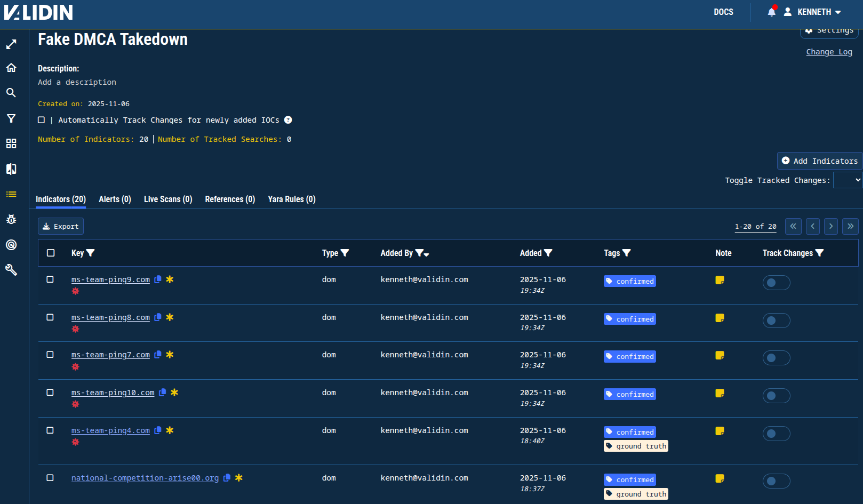
Task: Switch to the Alerts (0) tab
Action: pyautogui.click(x=115, y=199)
